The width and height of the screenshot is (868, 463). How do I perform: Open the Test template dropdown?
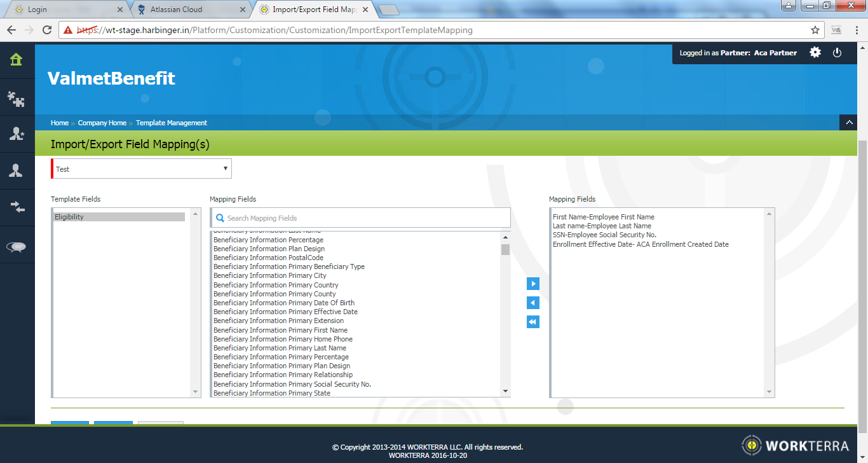click(142, 169)
